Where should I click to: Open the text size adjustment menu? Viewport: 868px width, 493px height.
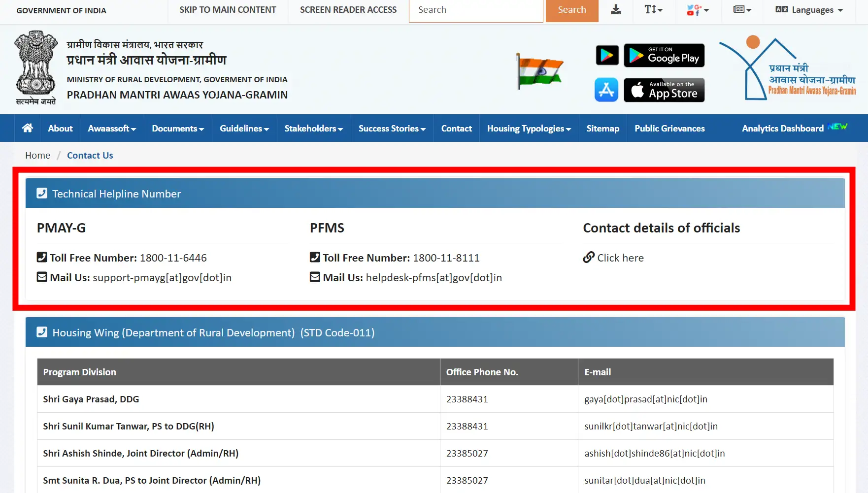click(654, 9)
